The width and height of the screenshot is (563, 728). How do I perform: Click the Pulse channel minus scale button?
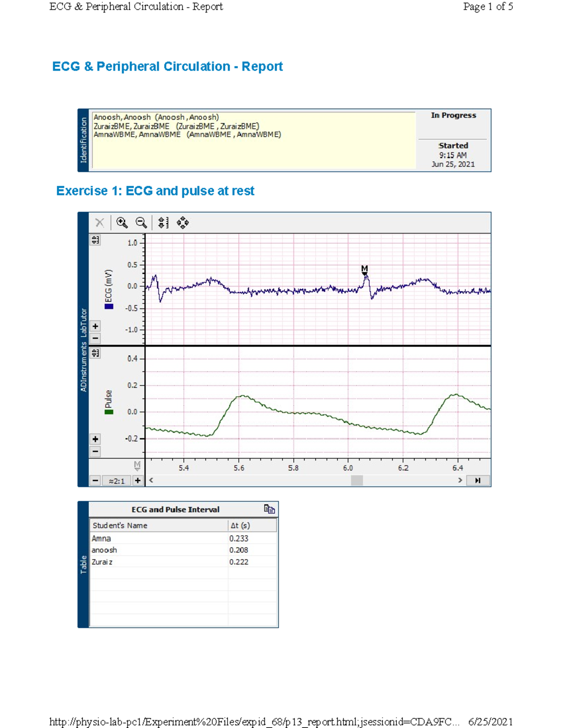(95, 451)
